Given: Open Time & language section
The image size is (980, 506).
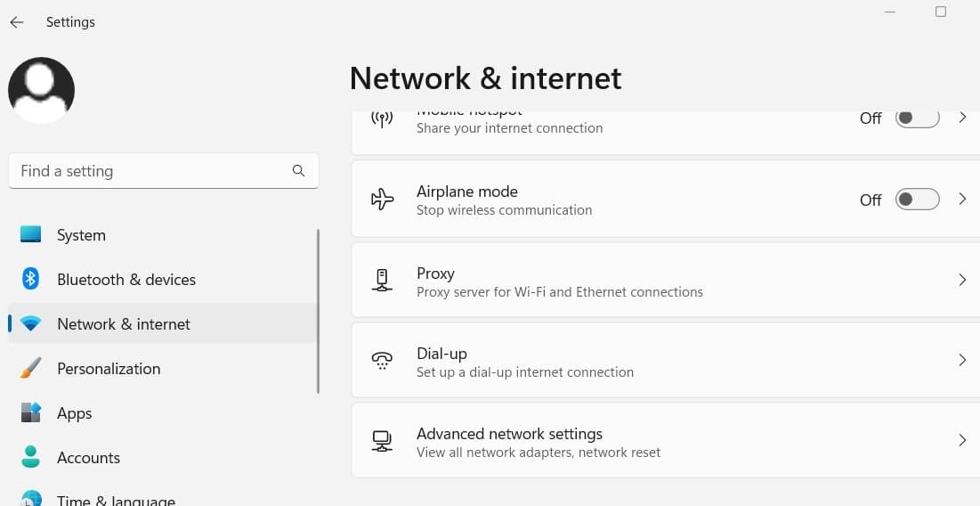Looking at the screenshot, I should tap(116, 500).
